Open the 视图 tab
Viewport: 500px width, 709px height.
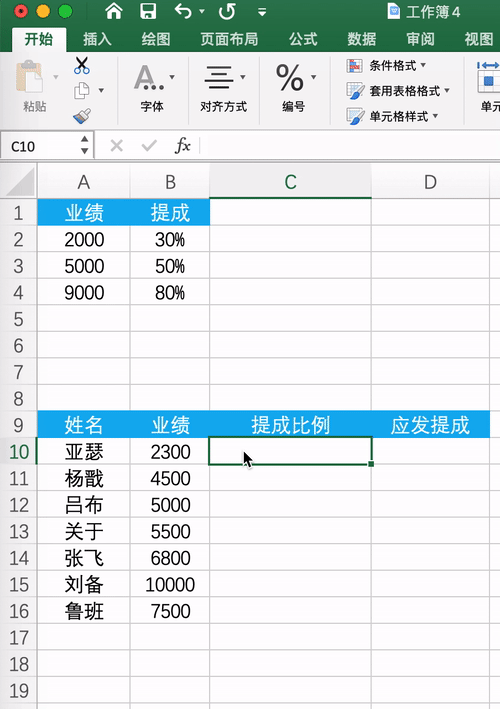pyautogui.click(x=478, y=39)
